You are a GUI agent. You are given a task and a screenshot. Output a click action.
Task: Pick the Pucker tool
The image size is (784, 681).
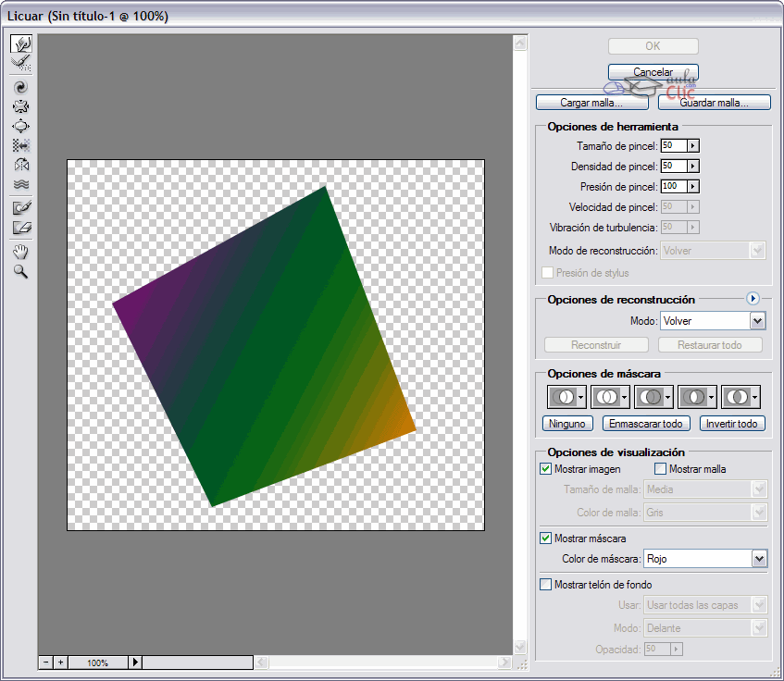(21, 106)
